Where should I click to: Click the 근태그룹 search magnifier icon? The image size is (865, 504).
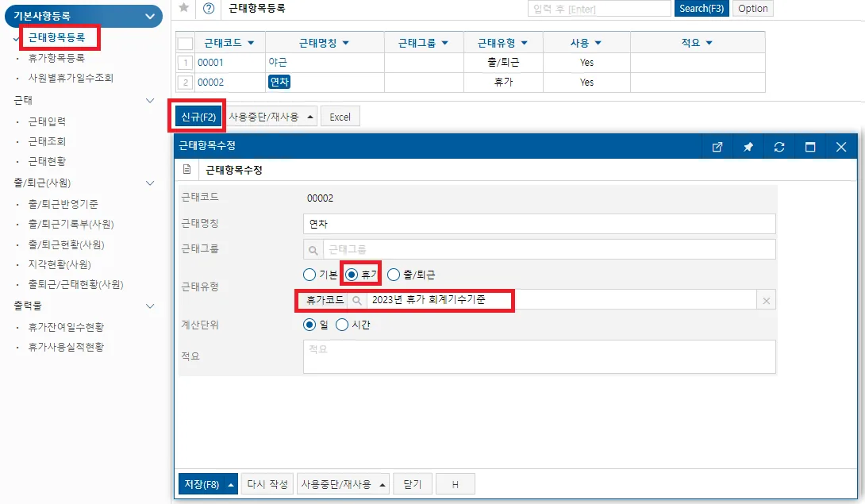(313, 249)
